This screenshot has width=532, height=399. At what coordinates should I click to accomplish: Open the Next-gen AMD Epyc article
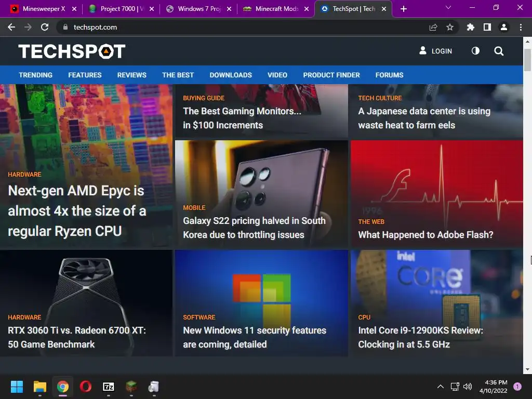[x=77, y=211]
